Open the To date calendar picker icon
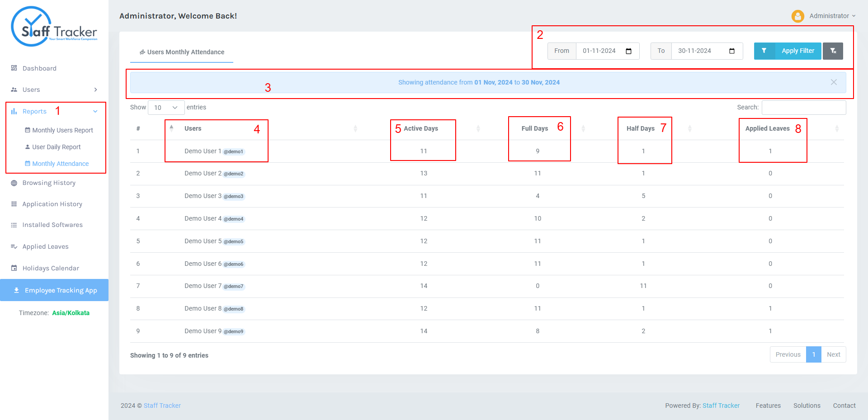Image resolution: width=868 pixels, height=420 pixels. (x=732, y=51)
